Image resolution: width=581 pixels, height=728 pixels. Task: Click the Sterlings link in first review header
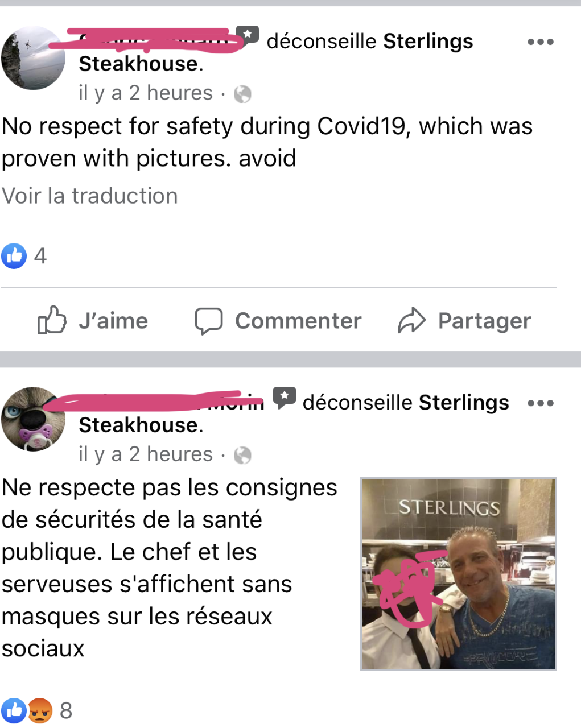point(428,42)
